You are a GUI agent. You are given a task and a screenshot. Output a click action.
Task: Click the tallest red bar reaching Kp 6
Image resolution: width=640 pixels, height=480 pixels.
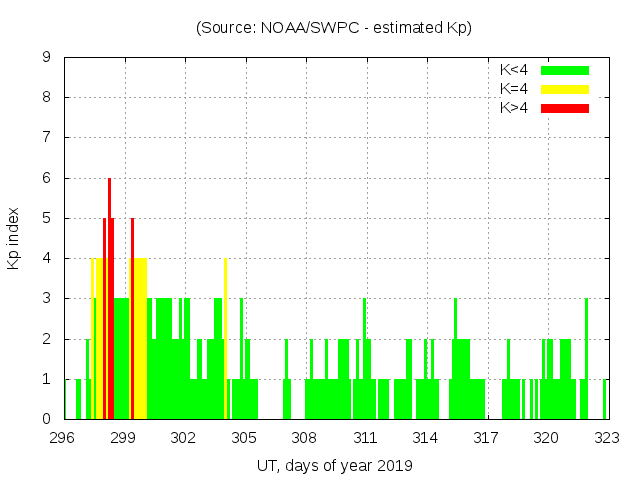110,300
